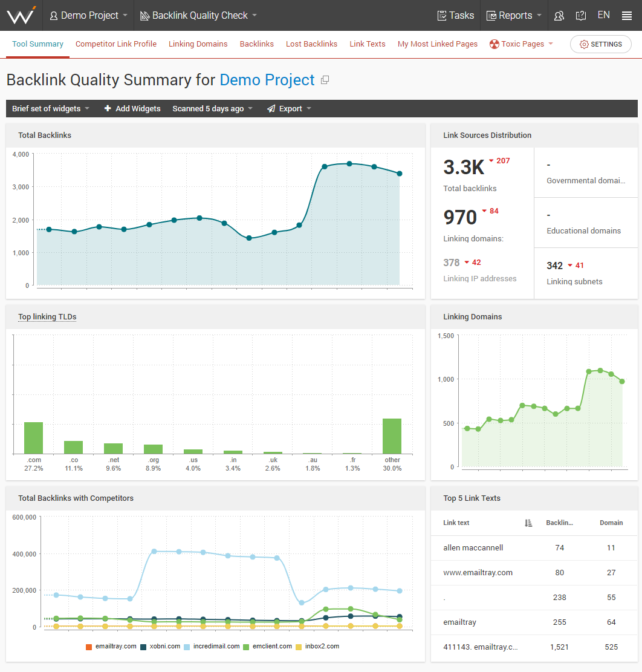The image size is (642, 672).
Task: Select the emailtray link text row
Action: [534, 622]
